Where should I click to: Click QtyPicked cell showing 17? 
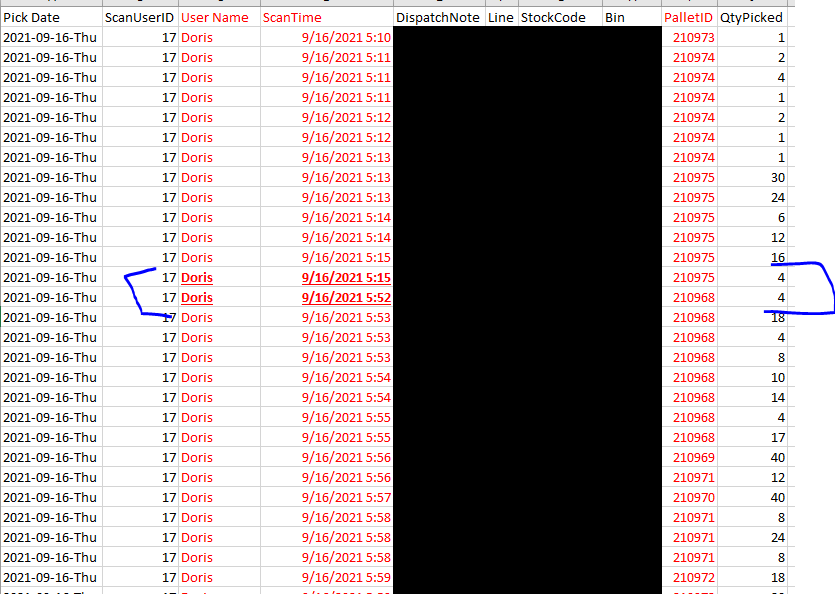[752, 437]
